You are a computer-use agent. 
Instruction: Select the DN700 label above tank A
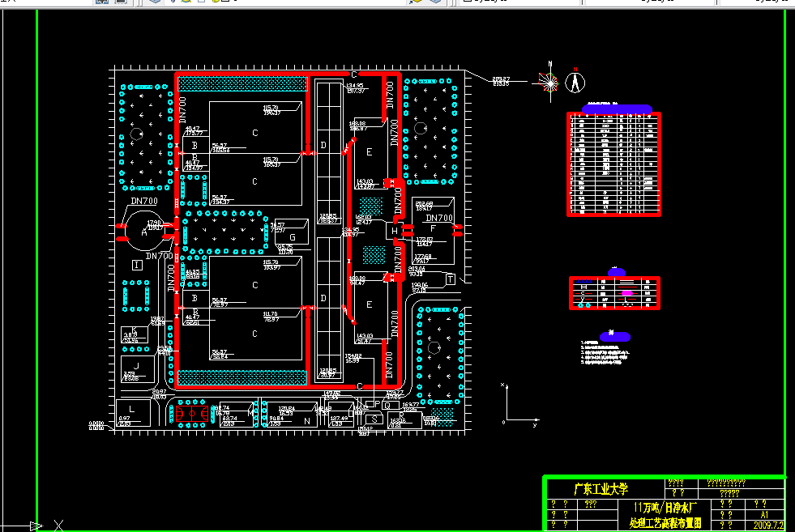[144, 201]
